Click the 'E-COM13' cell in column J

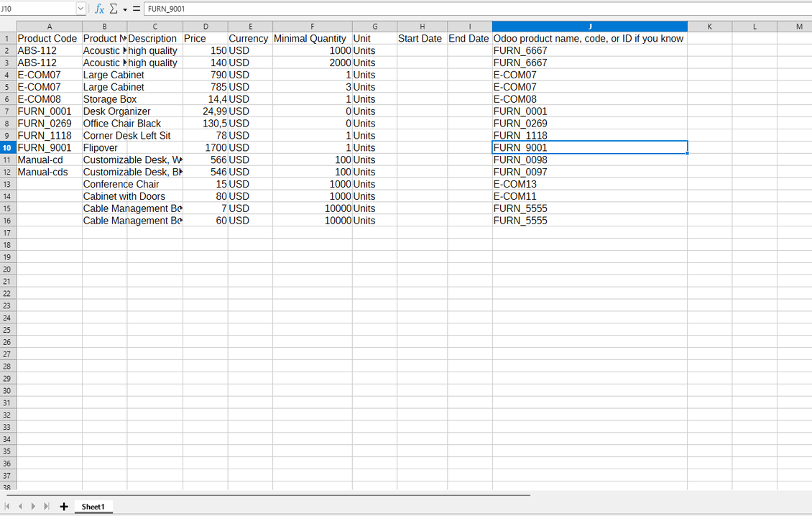pos(590,185)
